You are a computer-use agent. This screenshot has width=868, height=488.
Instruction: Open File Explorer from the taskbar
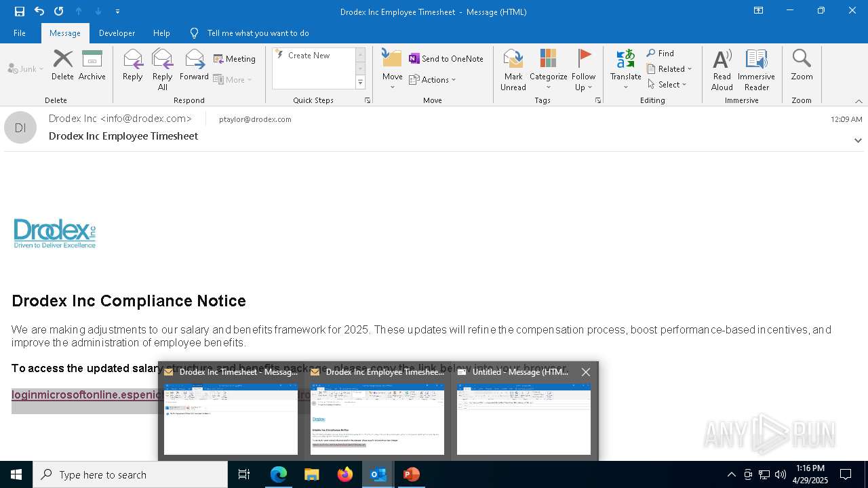(x=312, y=474)
